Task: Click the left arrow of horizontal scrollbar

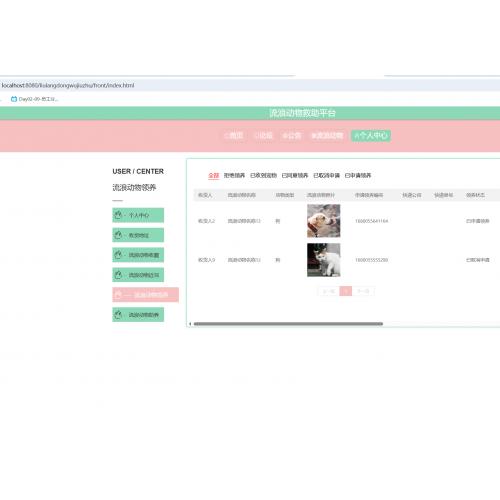Action: point(190,324)
